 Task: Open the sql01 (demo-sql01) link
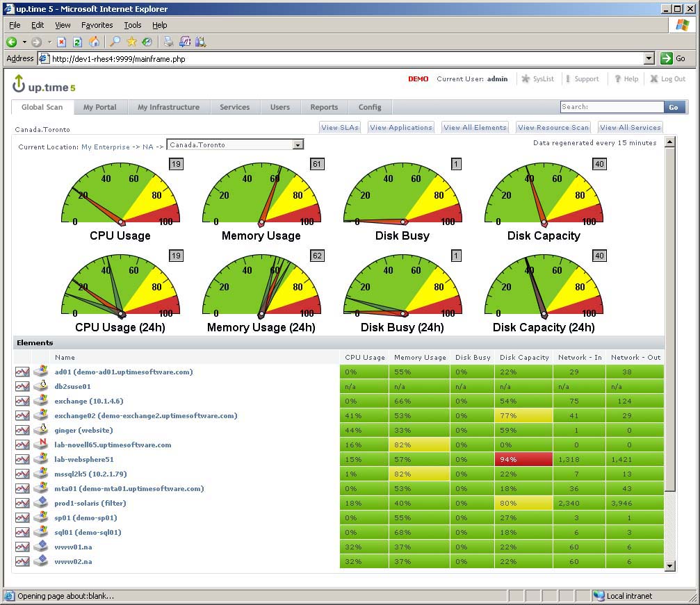pyautogui.click(x=88, y=532)
